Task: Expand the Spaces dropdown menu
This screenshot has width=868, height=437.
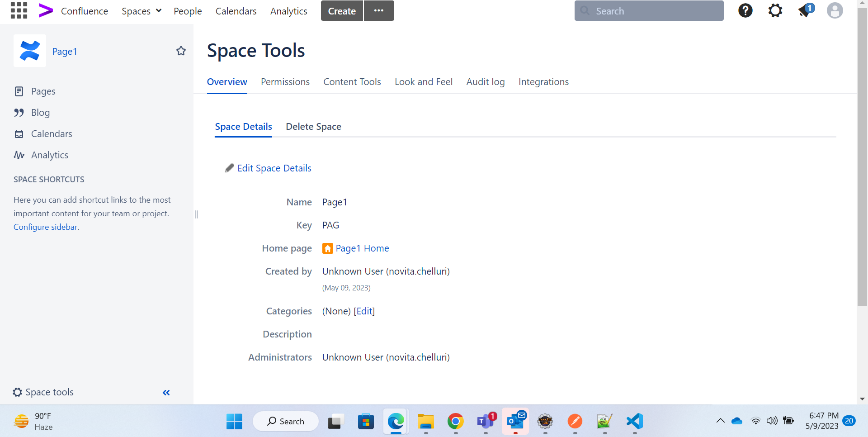Action: click(x=141, y=10)
